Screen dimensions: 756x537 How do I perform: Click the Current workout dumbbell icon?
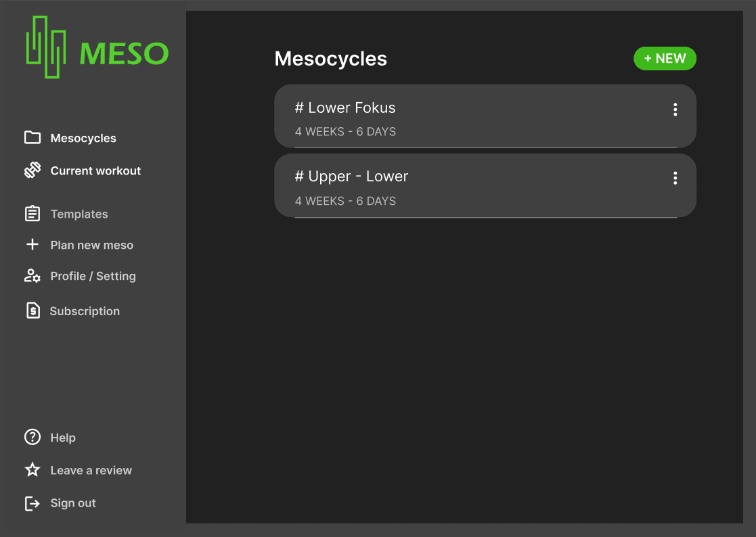32,170
